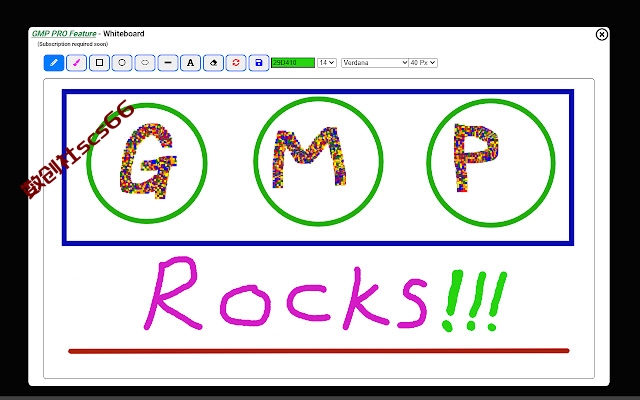This screenshot has height=400, width=640.
Task: Select the pencil drawing tool
Action: [x=54, y=63]
